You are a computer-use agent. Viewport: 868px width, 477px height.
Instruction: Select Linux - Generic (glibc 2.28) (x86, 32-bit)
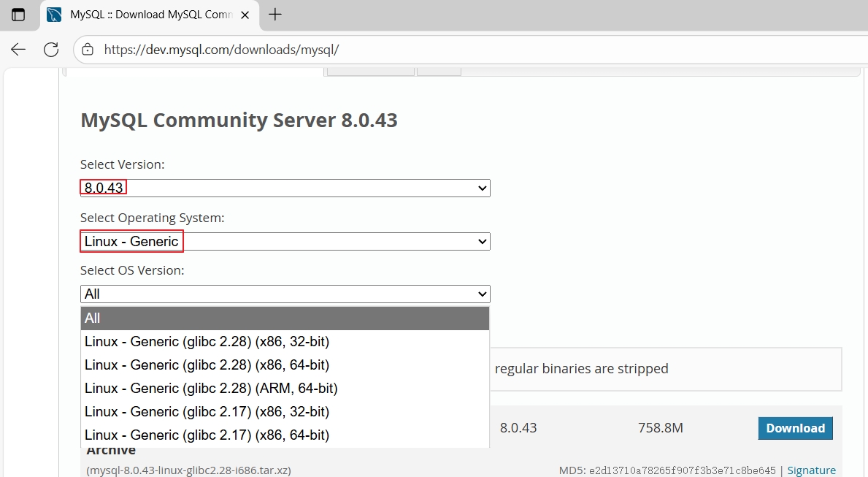pyautogui.click(x=285, y=341)
